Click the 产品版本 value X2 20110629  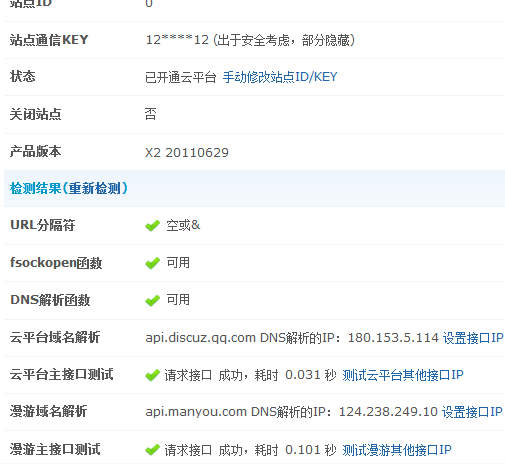pos(187,153)
